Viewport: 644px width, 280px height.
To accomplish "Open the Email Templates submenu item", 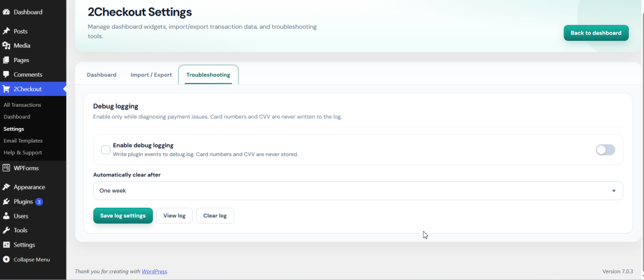I will (x=23, y=141).
